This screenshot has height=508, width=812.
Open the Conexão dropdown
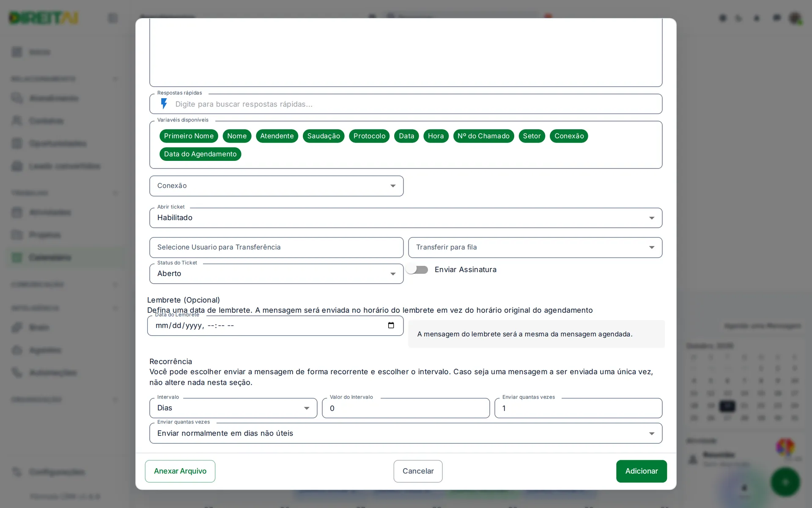tap(276, 186)
